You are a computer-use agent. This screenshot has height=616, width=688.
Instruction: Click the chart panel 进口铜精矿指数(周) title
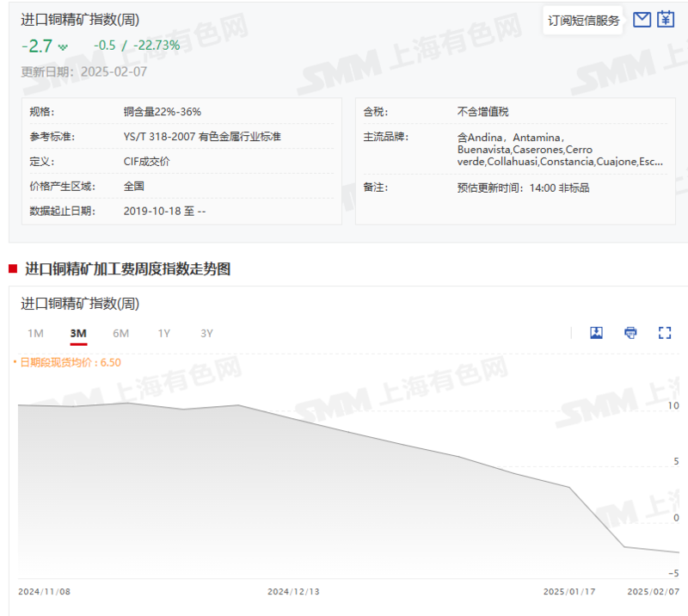click(x=80, y=304)
